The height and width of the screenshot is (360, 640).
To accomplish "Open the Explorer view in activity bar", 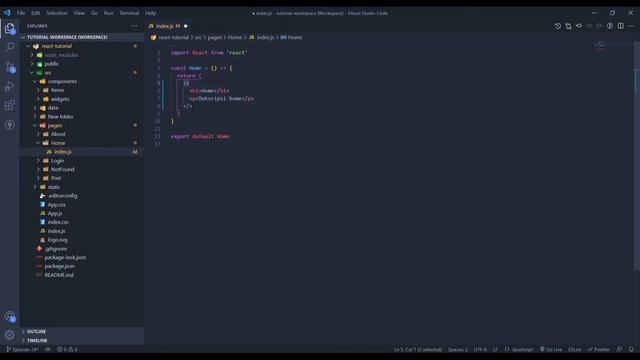I will pyautogui.click(x=10, y=28).
